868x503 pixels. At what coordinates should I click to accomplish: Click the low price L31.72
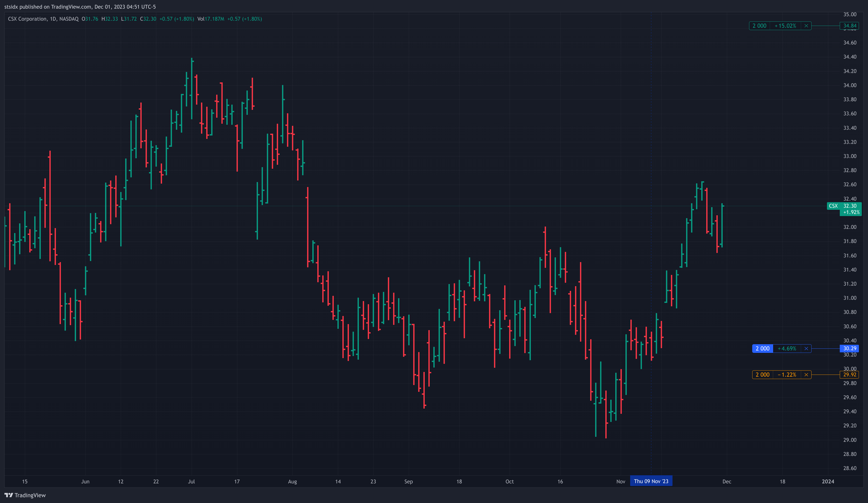[129, 19]
